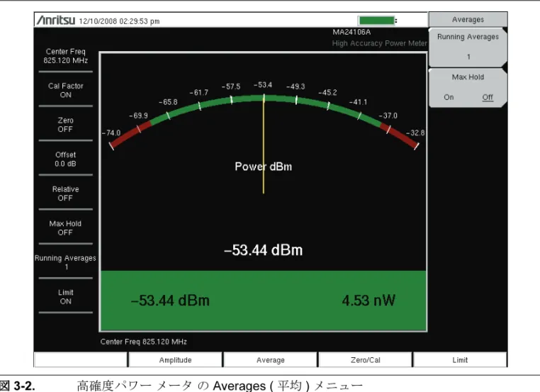
Task: Click the yellow meter needle
Action: coord(264,145)
